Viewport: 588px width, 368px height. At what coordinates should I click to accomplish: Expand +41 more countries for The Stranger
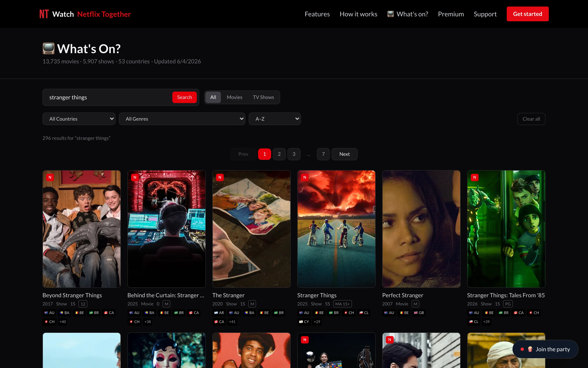point(232,322)
